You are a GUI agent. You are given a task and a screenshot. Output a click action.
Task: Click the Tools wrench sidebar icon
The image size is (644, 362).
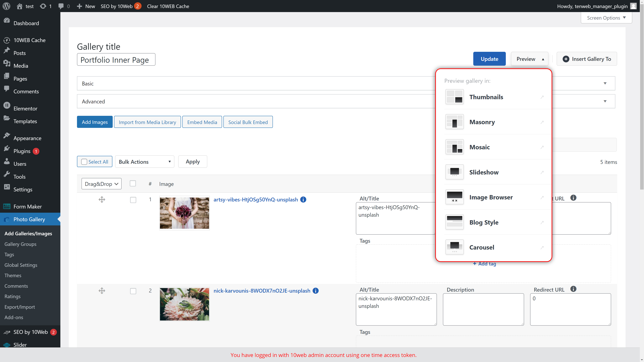click(7, 174)
